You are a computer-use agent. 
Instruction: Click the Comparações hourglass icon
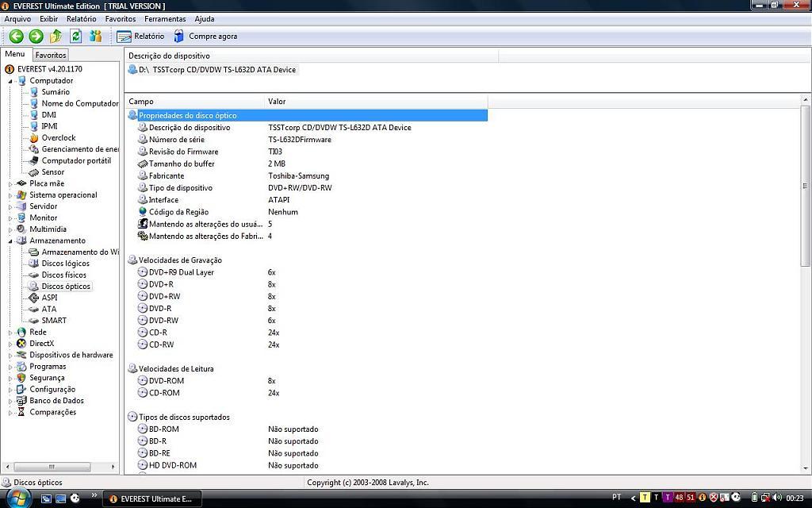pyautogui.click(x=21, y=412)
